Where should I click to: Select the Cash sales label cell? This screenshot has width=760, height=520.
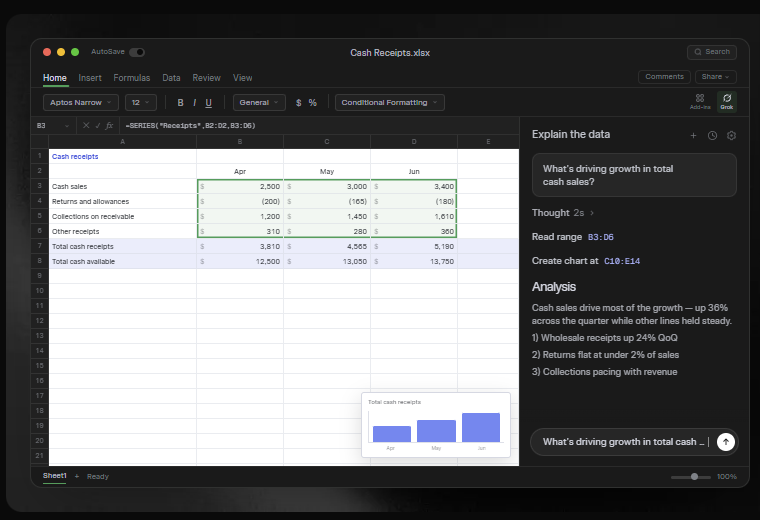click(123, 187)
